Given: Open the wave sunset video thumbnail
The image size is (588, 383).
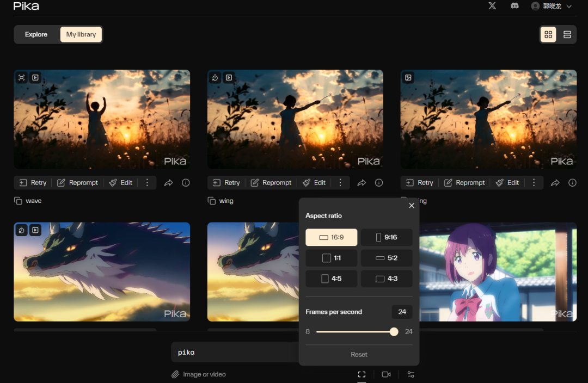Looking at the screenshot, I should click(x=102, y=119).
